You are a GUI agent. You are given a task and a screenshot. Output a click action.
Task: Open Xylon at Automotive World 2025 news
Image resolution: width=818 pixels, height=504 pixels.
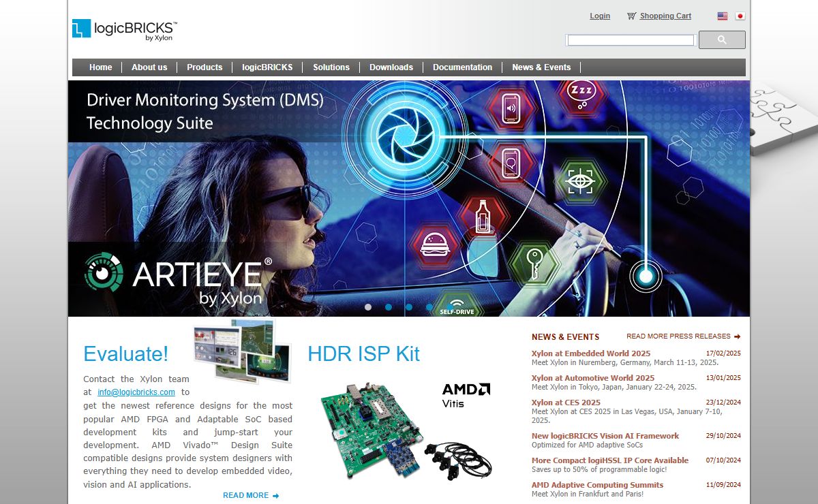click(593, 378)
